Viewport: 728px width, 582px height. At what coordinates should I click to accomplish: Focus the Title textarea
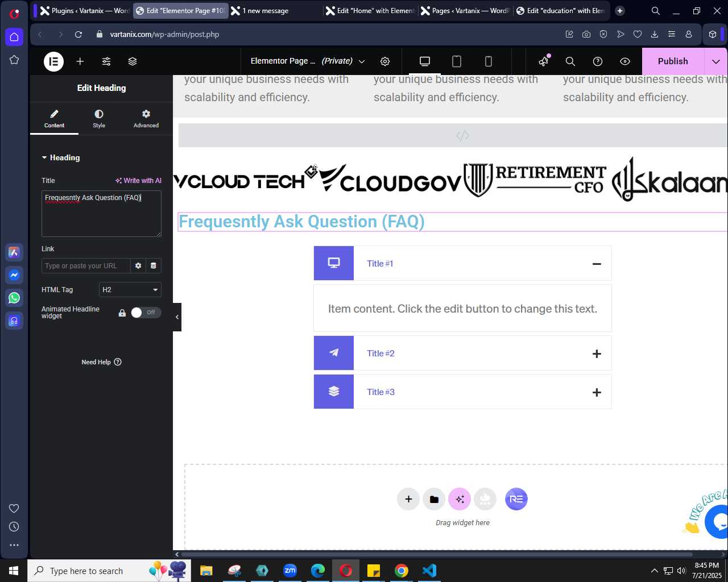point(101,214)
